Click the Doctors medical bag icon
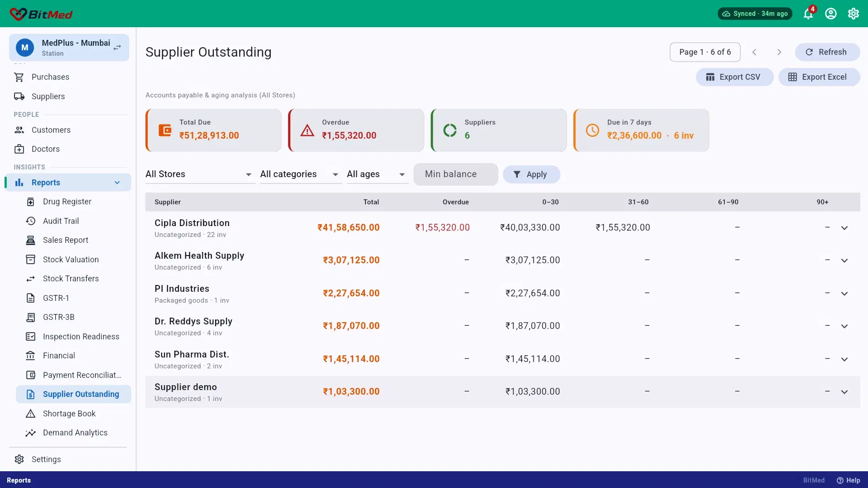Image resolution: width=868 pixels, height=488 pixels. [19, 149]
